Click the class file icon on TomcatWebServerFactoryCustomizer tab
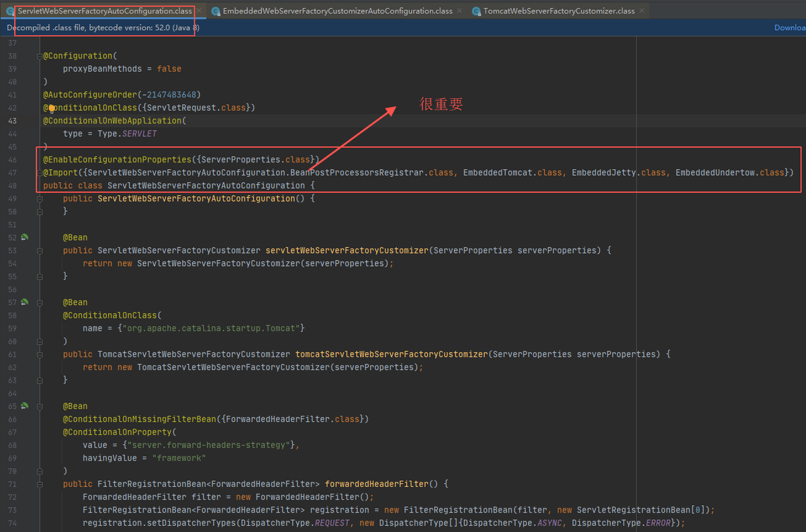Viewport: 806px width, 532px height. pyautogui.click(x=476, y=11)
